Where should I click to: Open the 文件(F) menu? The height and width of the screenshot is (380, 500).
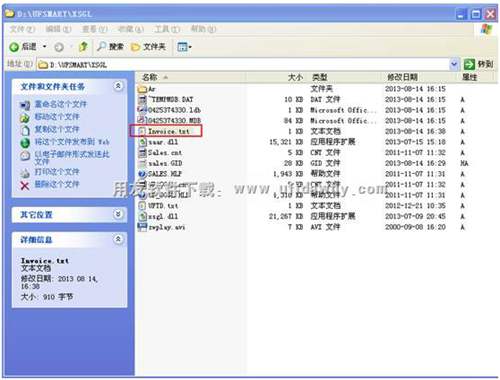pyautogui.click(x=22, y=29)
